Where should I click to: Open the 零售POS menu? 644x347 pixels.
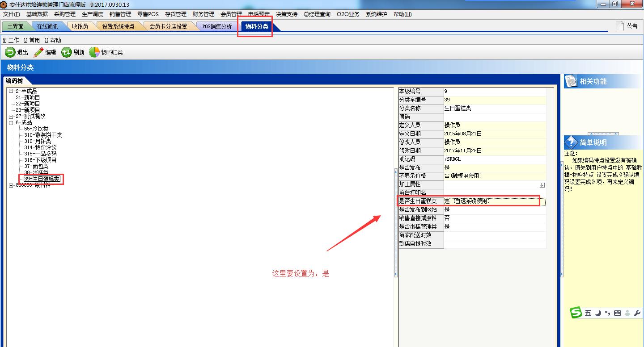(148, 14)
